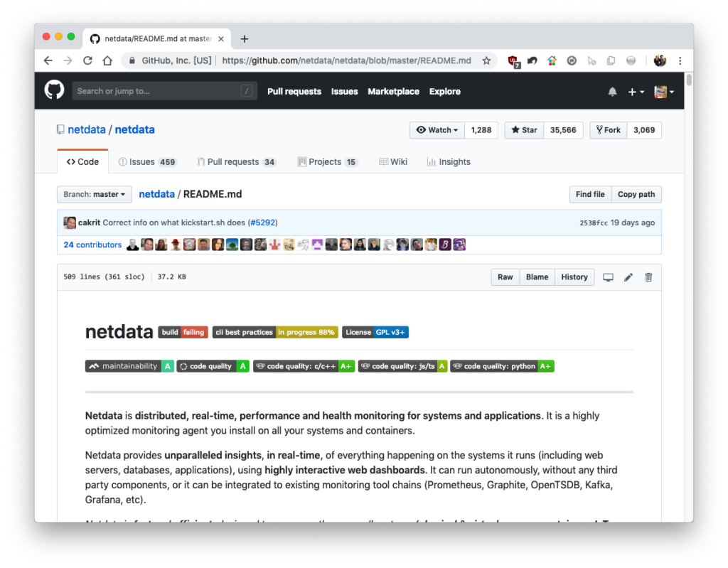This screenshot has width=728, height=568.
Task: Open the Branch: master dropdown
Action: pos(95,195)
